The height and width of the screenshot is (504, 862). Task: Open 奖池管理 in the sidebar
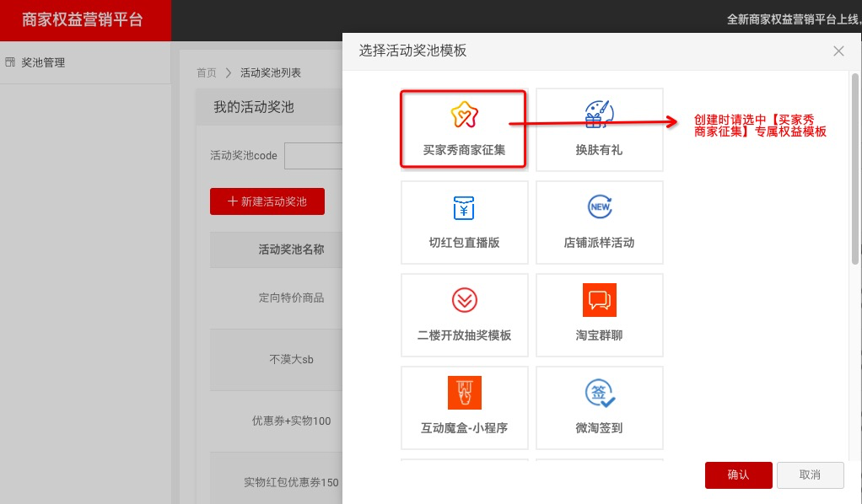pos(43,62)
